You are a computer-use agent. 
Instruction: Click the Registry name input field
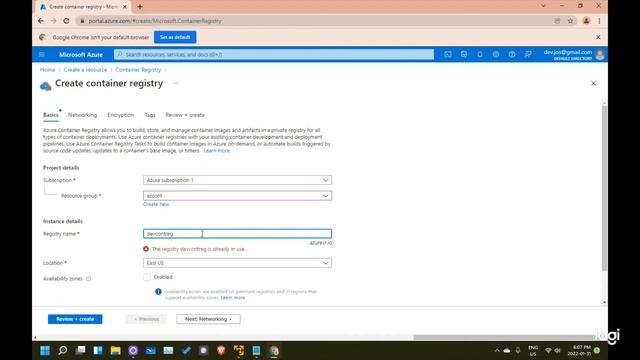click(237, 234)
